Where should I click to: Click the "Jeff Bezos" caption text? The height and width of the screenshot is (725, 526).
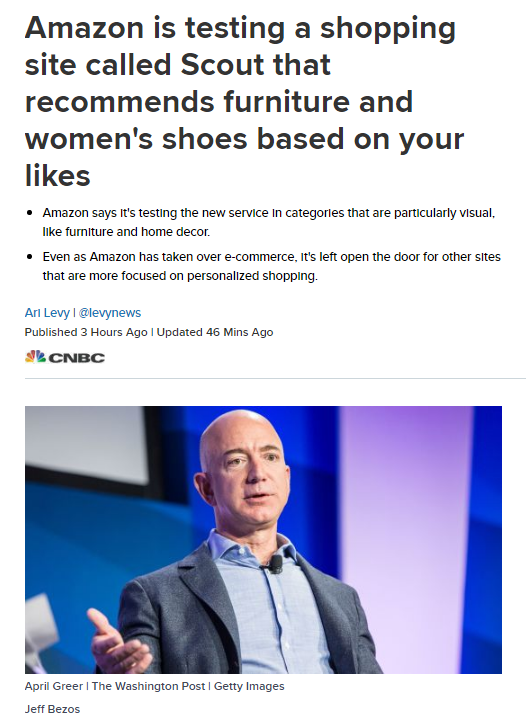coord(52,709)
